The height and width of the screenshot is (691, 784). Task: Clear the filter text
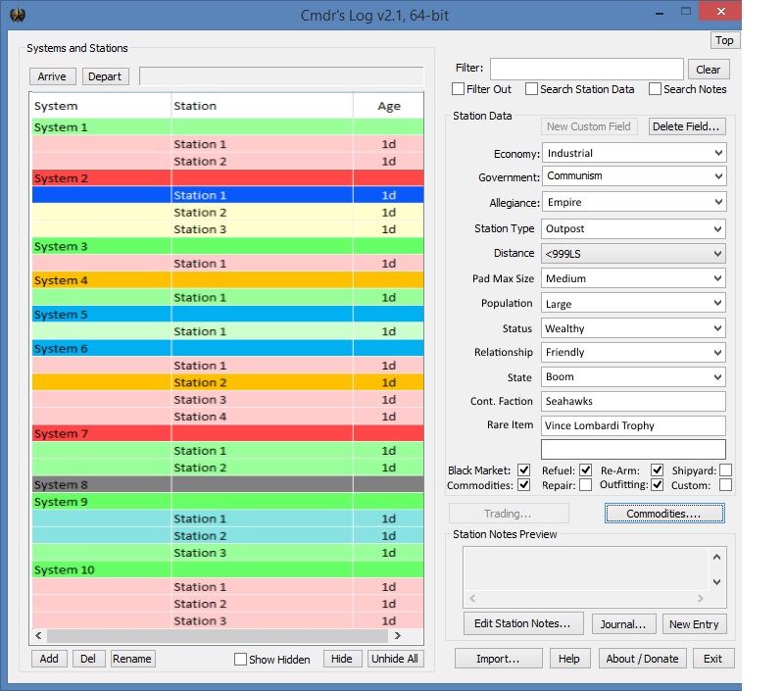point(709,70)
